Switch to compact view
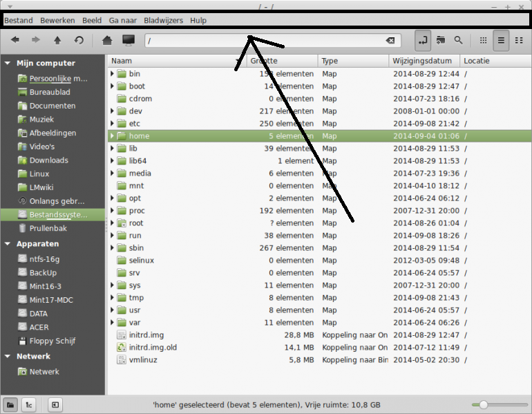532x414 pixels. click(519, 40)
